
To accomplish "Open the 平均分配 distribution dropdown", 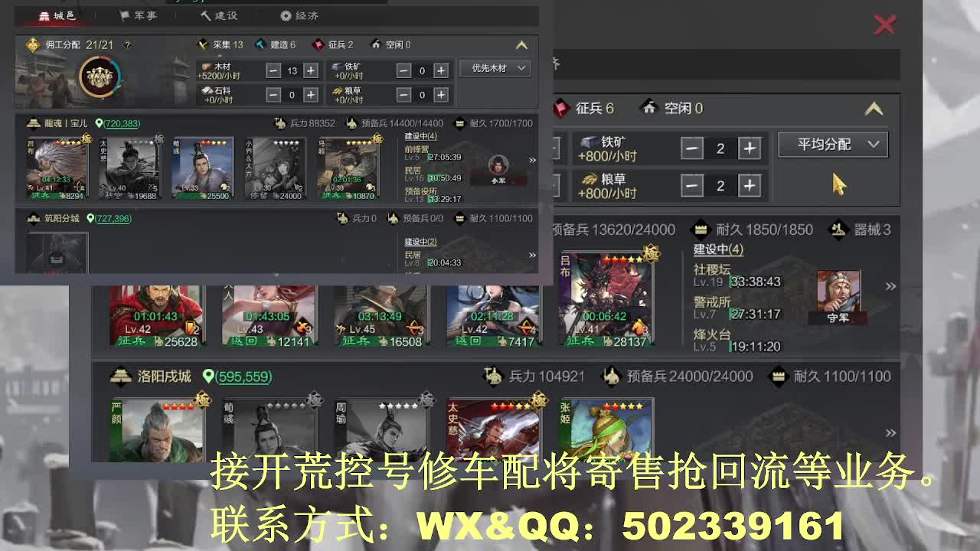I will click(833, 145).
